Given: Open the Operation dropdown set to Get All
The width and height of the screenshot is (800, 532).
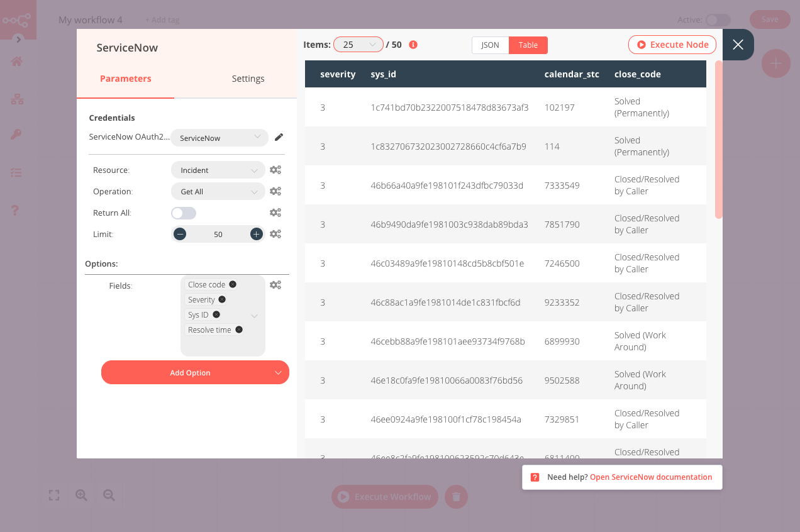Looking at the screenshot, I should point(218,191).
